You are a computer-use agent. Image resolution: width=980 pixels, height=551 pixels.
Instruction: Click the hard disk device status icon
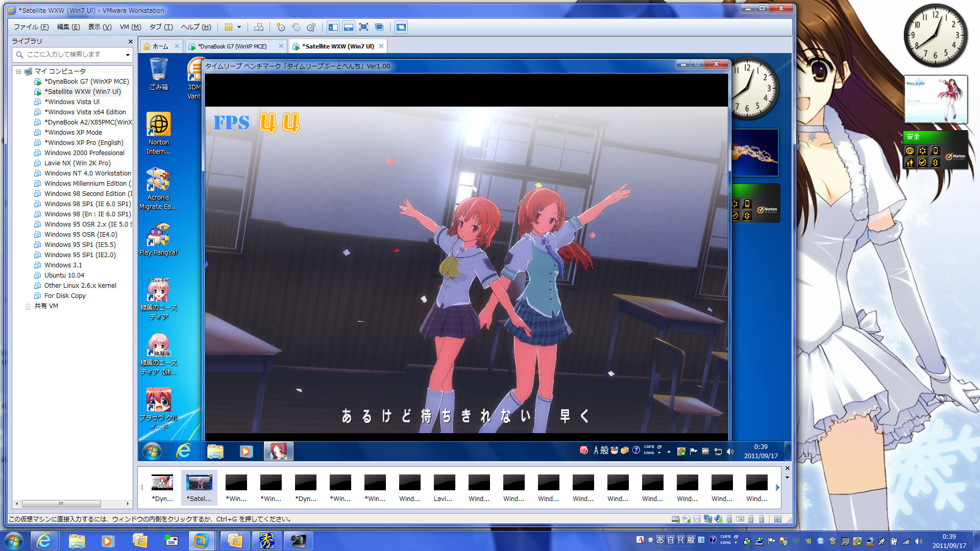tap(675, 519)
